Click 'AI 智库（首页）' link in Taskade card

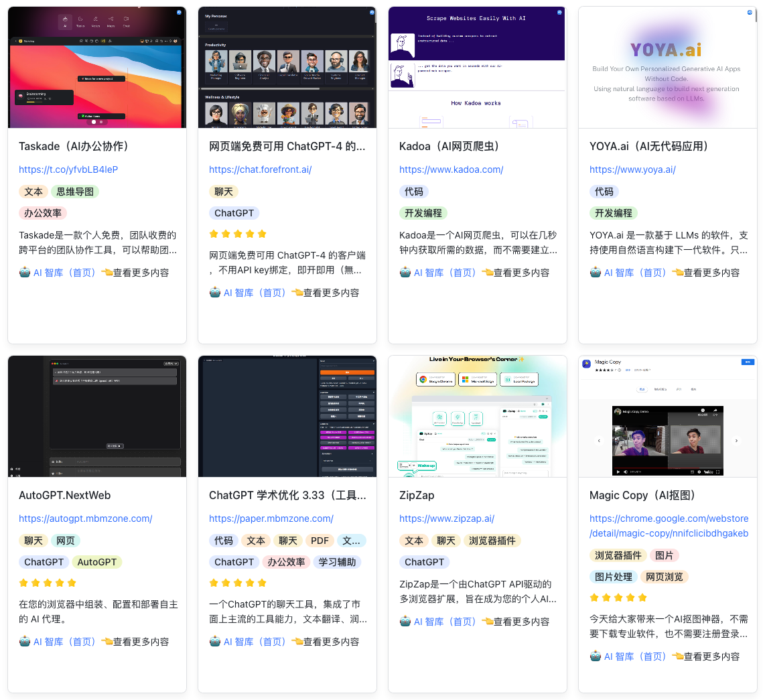pos(64,273)
